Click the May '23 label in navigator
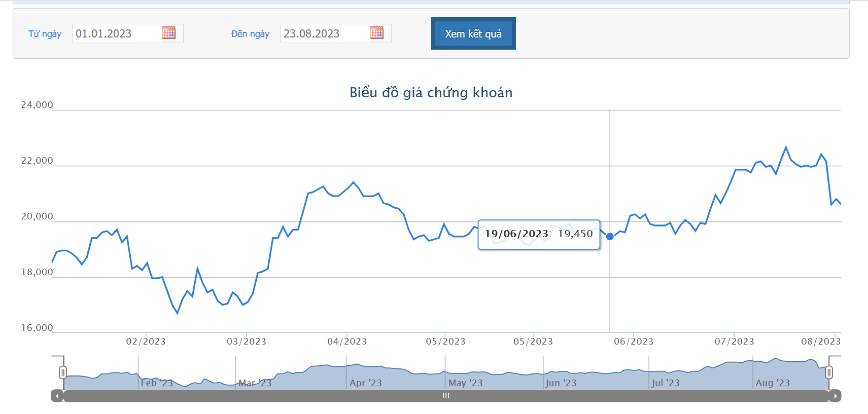The height and width of the screenshot is (414, 868). pyautogui.click(x=465, y=383)
